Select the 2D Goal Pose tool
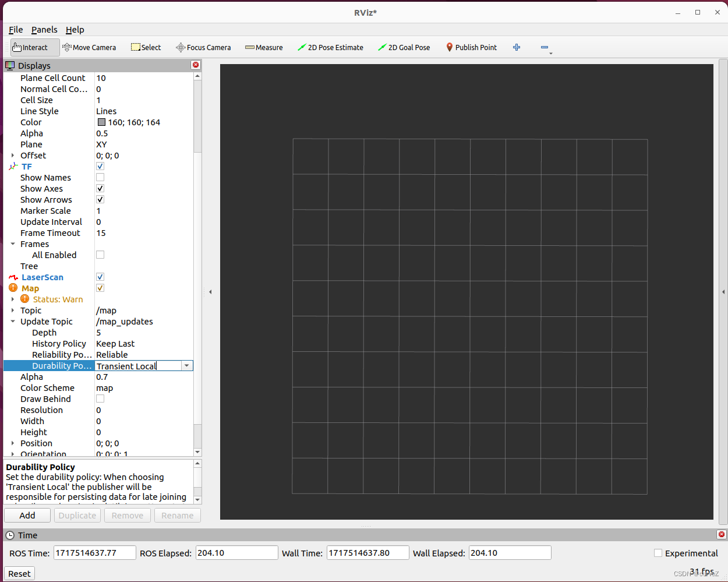728x582 pixels. coord(404,47)
